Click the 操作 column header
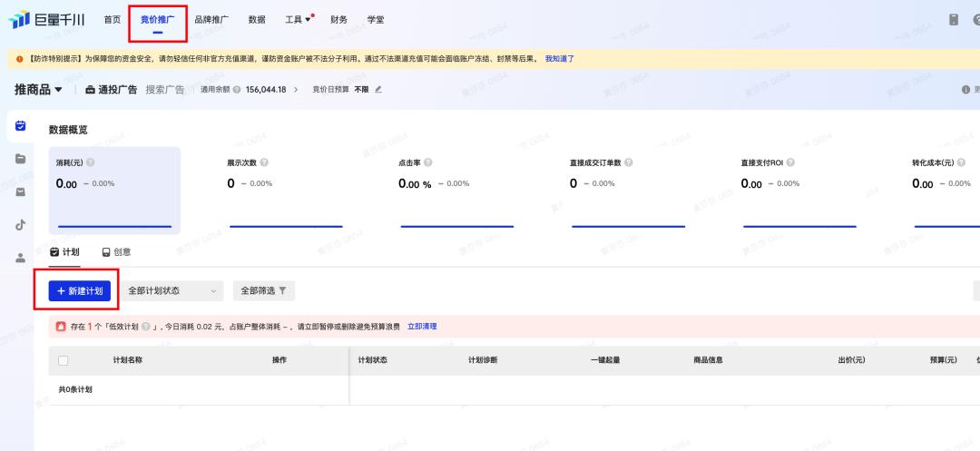980x451 pixels. pyautogui.click(x=279, y=360)
